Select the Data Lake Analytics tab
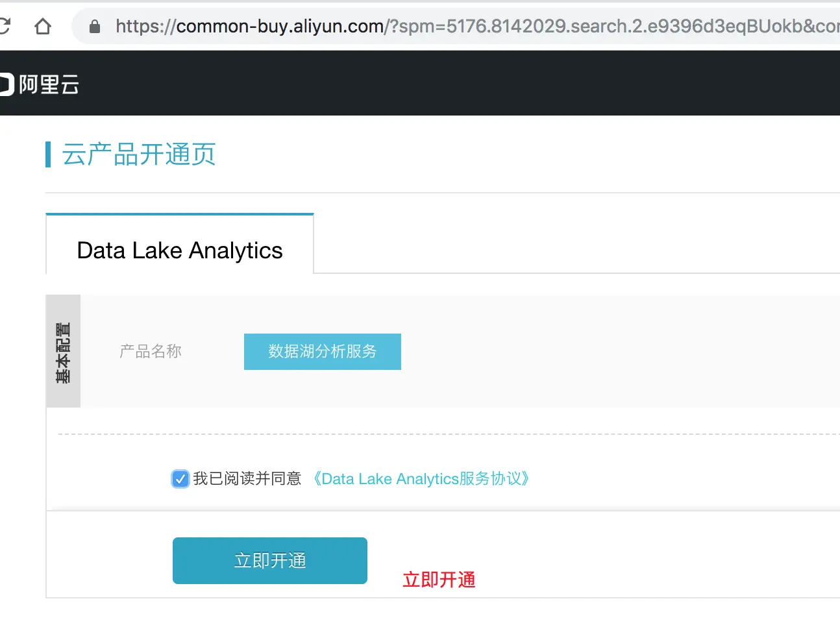 click(x=180, y=244)
